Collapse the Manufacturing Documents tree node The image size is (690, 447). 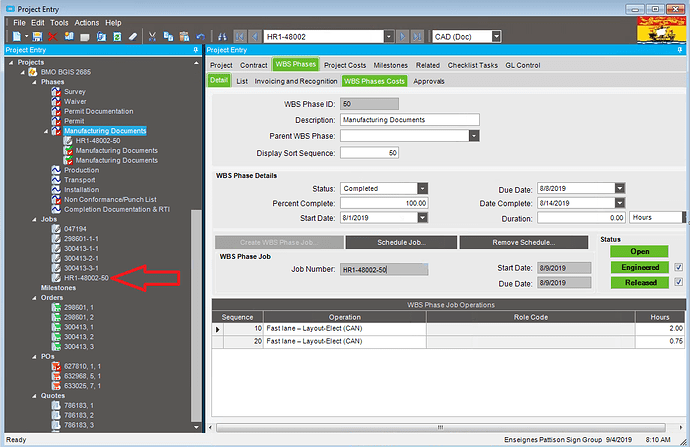pos(46,131)
